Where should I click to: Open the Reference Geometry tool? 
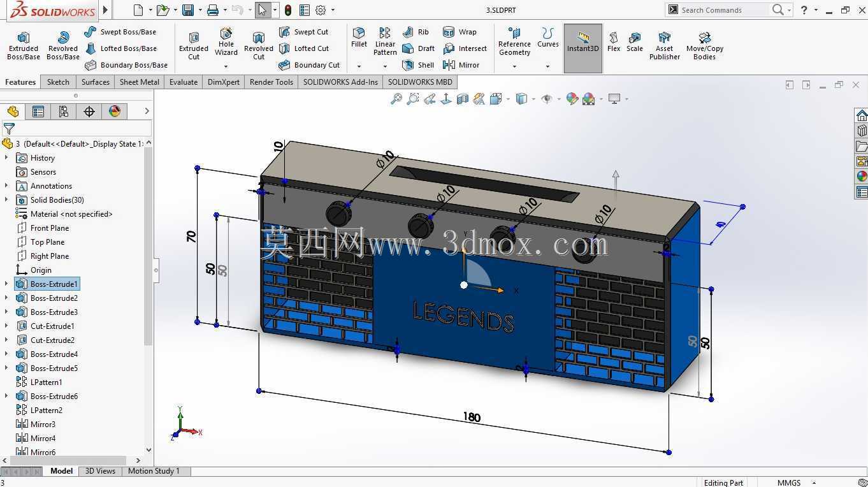[x=514, y=42]
